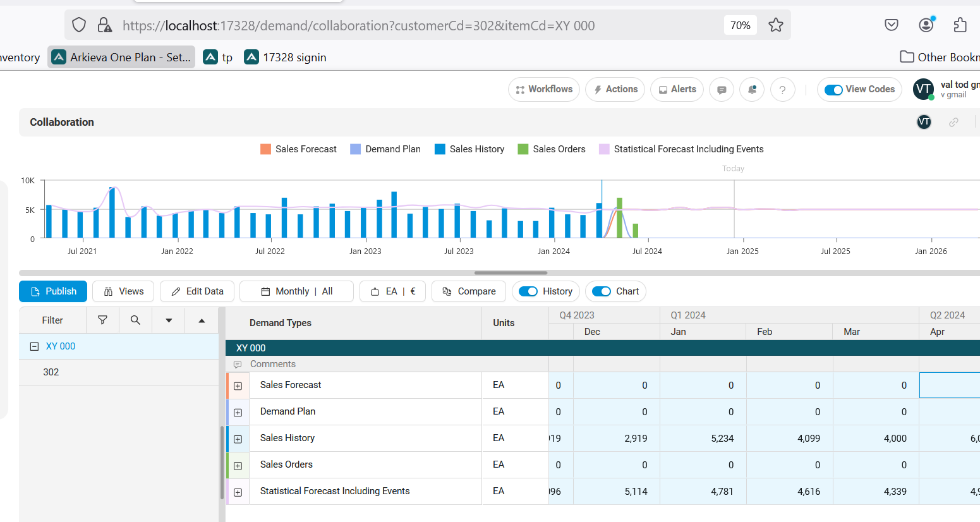Image resolution: width=980 pixels, height=522 pixels.
Task: Click the Sales Orders green legend swatch
Action: coord(523,149)
